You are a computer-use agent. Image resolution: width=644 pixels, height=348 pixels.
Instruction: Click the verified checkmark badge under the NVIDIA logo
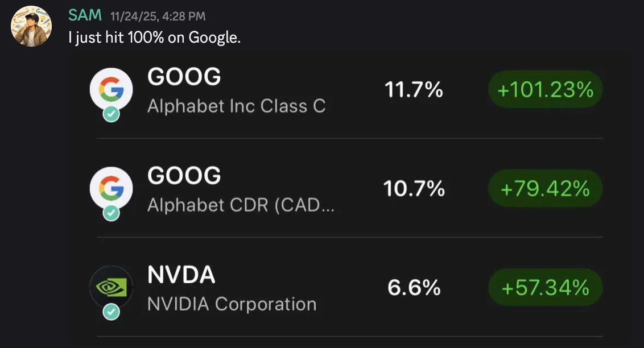click(x=111, y=312)
